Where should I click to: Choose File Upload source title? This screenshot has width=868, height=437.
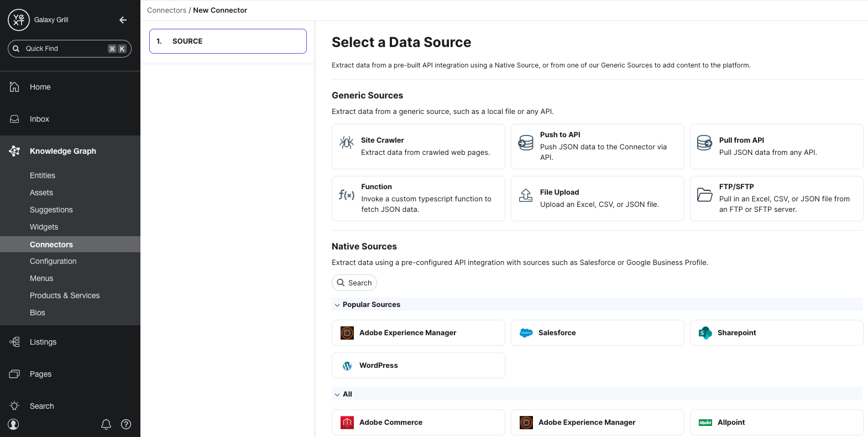pos(560,192)
